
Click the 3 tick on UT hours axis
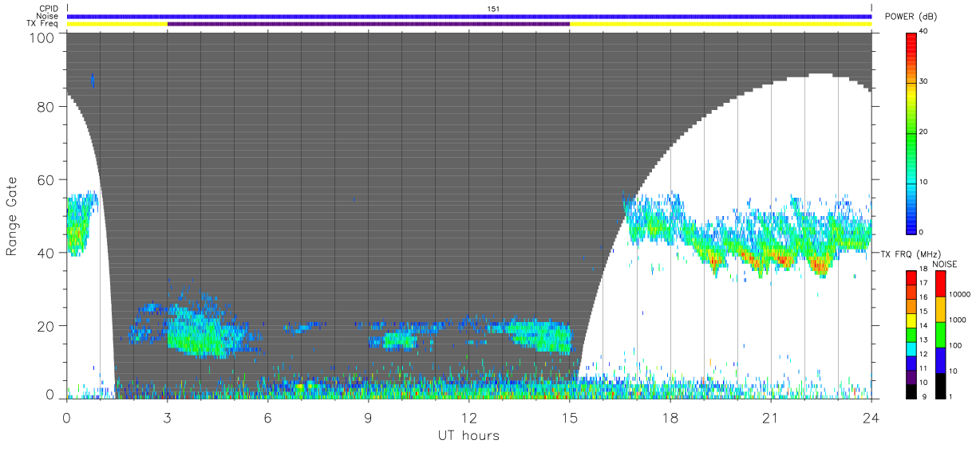[168, 417]
